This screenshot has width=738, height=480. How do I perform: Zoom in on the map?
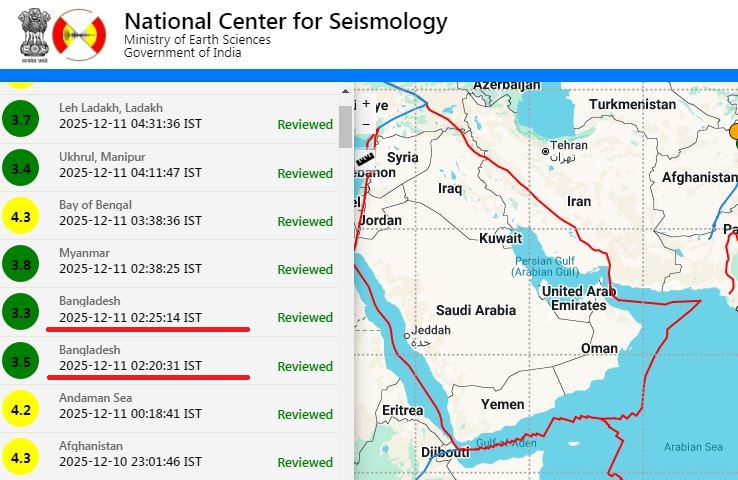point(366,104)
